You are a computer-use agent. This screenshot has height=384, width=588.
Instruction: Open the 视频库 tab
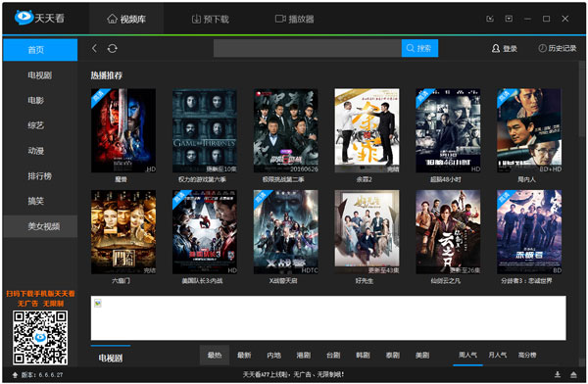click(x=126, y=19)
